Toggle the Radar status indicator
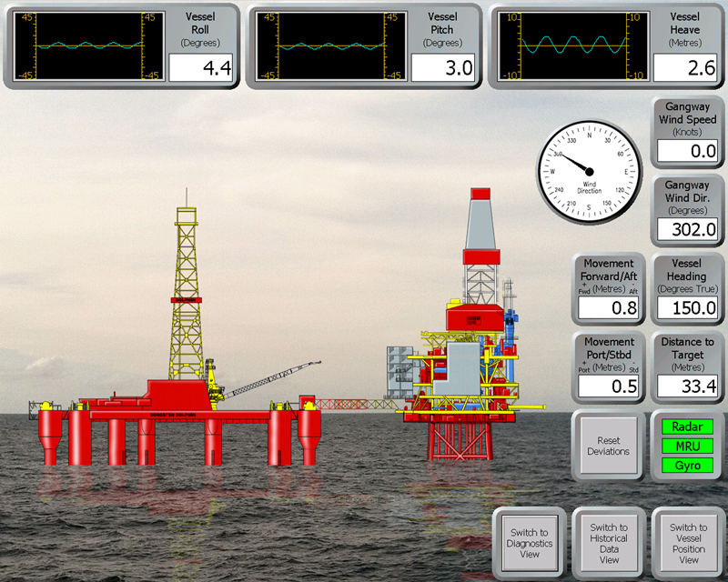The image size is (728, 582). tap(688, 426)
